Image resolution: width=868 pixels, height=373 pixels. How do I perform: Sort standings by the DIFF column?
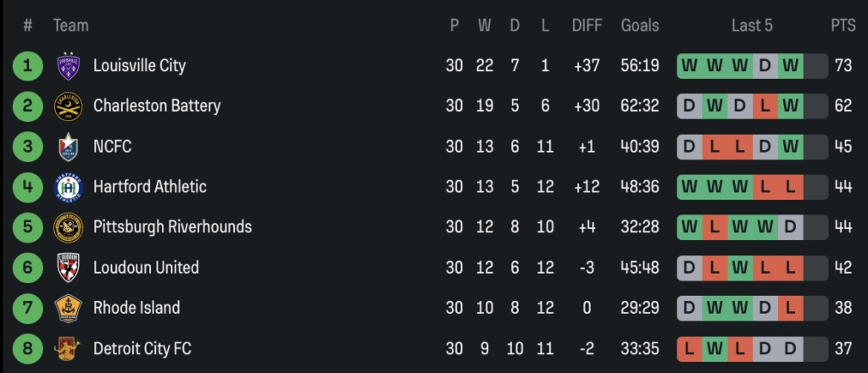[587, 25]
